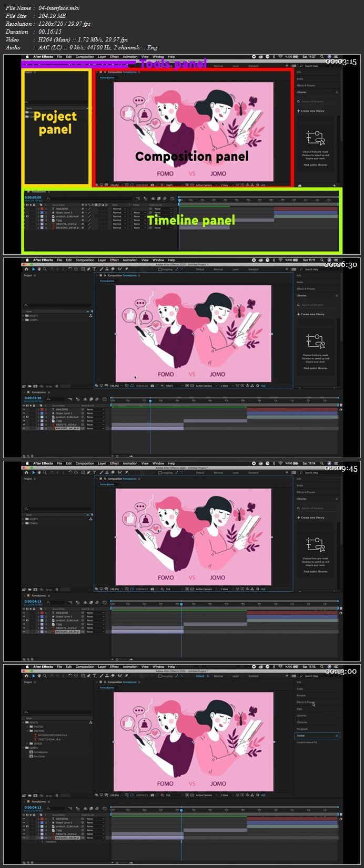Open the Paragraph panel in the 00:13:00 frame
The height and width of the screenshot is (868, 364).
pos(302,729)
